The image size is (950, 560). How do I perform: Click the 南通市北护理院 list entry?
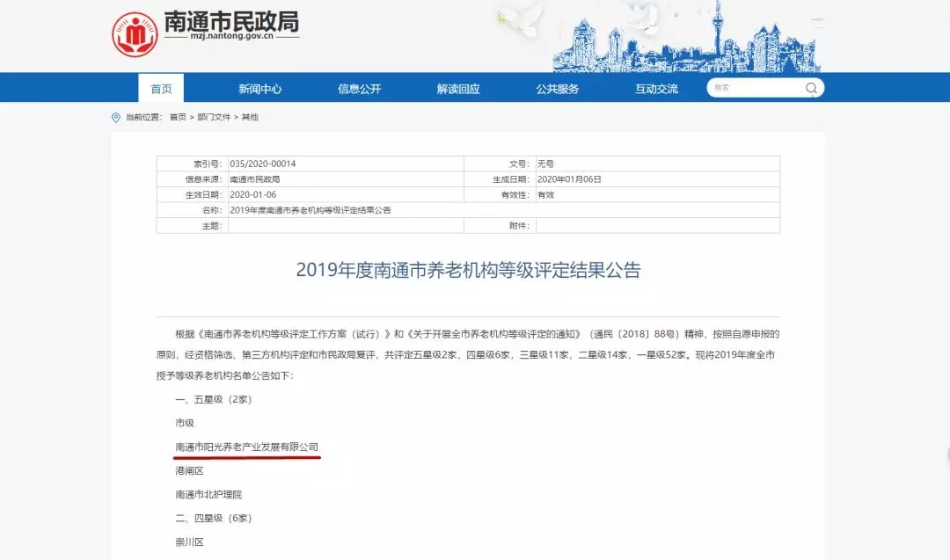[208, 495]
